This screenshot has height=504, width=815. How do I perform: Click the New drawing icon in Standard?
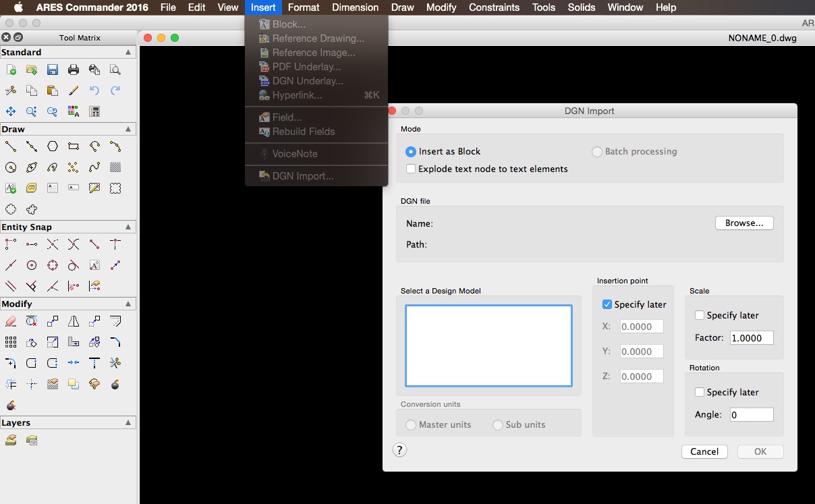coord(11,69)
